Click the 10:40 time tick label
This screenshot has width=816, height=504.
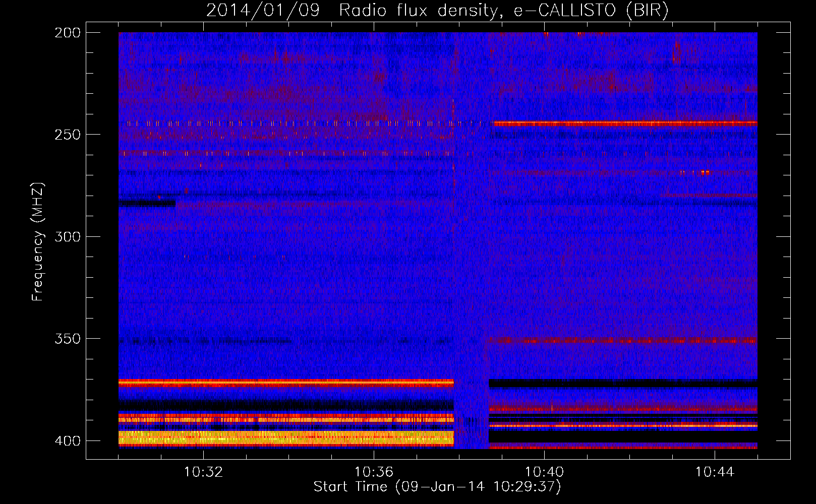544,472
